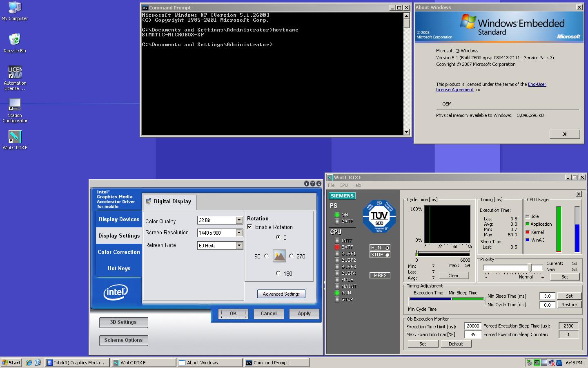Screen dimensions: 588x368
Task: Click the Max. Execution Load input field
Action: [473, 334]
